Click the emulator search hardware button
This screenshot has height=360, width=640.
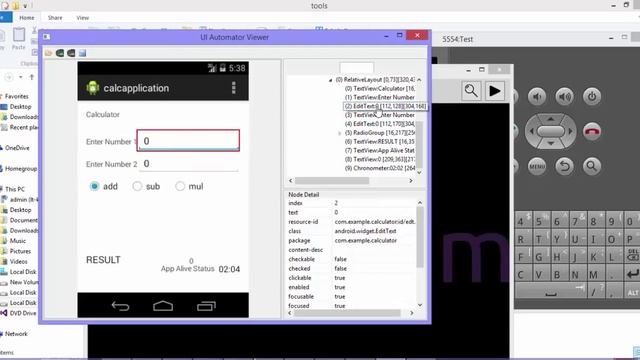click(592, 166)
